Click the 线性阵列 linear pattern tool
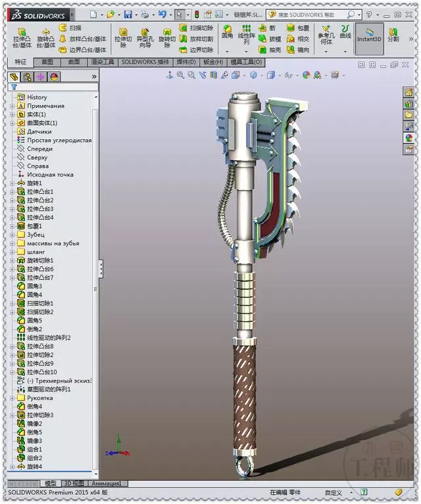The width and height of the screenshot is (421, 504). click(x=246, y=35)
